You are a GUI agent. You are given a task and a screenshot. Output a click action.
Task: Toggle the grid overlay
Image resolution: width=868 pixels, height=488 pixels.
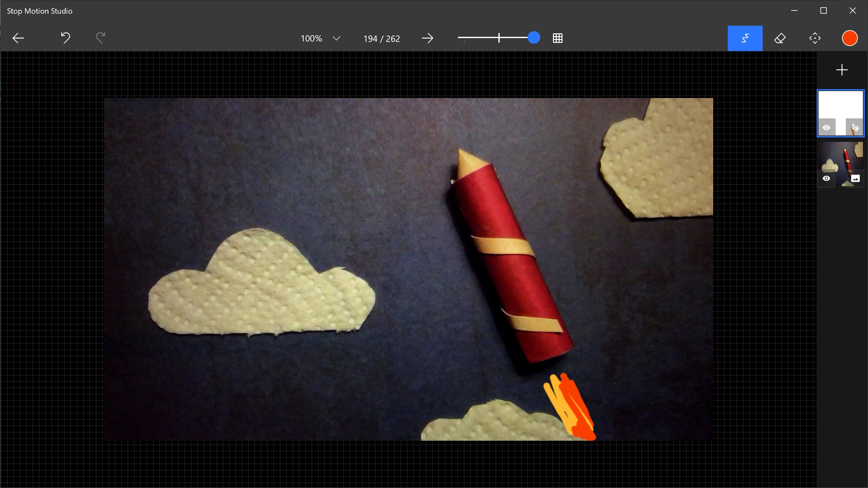pyautogui.click(x=558, y=38)
